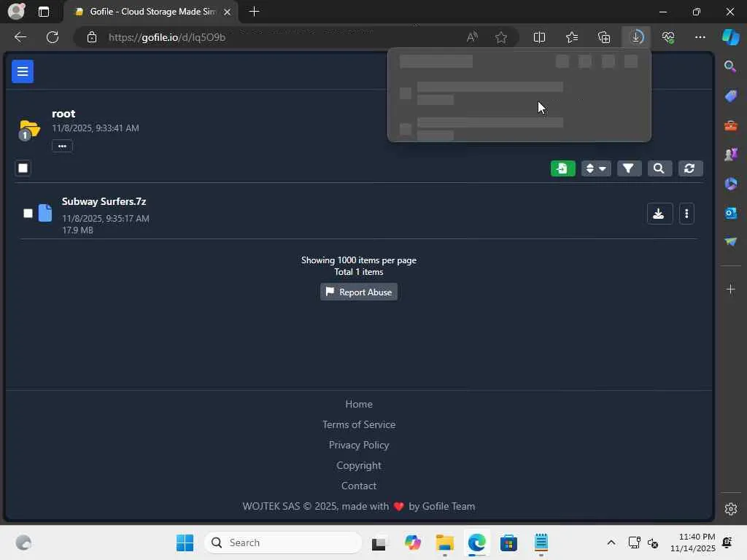Open sidebar settings gear
The image size is (747, 560).
tap(730, 509)
